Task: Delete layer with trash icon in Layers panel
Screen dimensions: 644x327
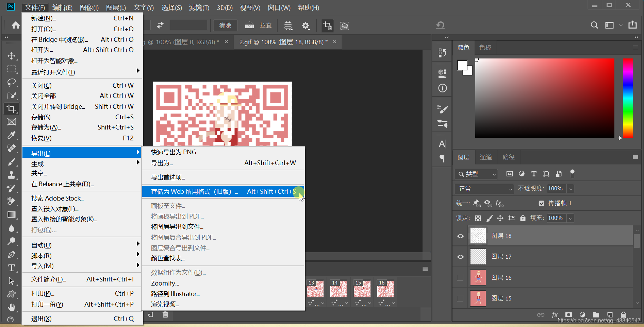Action: (623, 315)
